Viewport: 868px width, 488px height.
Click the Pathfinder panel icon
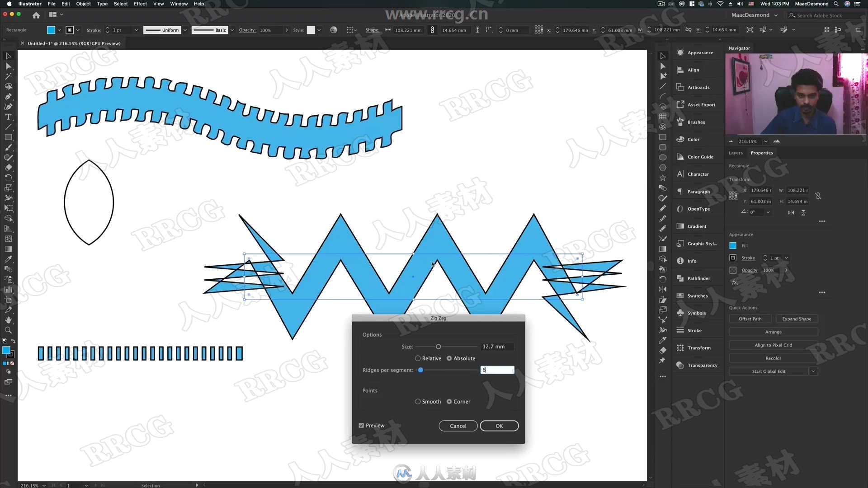pos(680,278)
